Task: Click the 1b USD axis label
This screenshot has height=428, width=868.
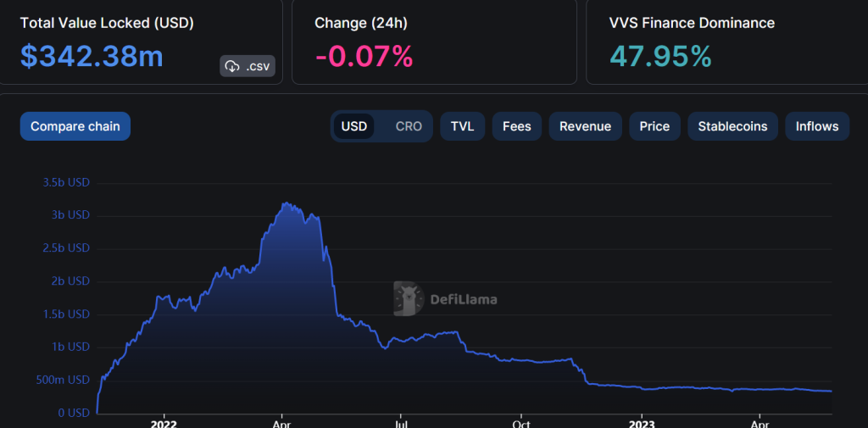Action: tap(70, 347)
